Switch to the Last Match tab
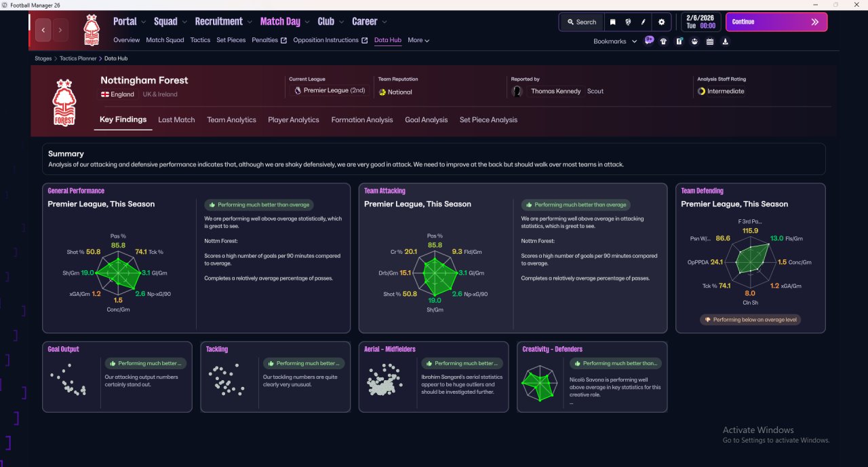This screenshot has height=467, width=868. coord(176,119)
